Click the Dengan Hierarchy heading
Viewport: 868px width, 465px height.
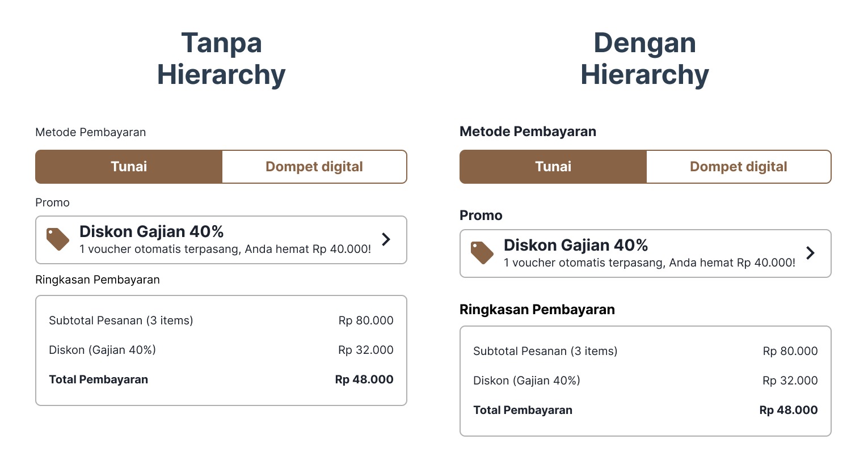point(645,59)
